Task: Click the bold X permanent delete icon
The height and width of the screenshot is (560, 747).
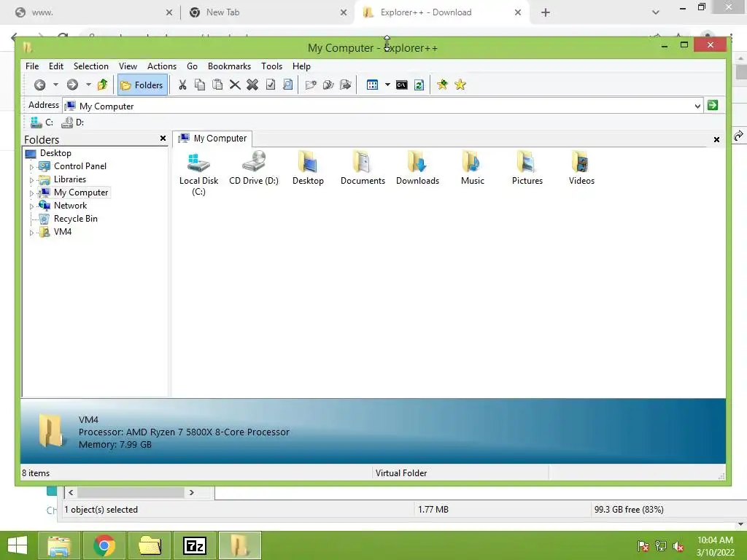Action: pos(252,85)
